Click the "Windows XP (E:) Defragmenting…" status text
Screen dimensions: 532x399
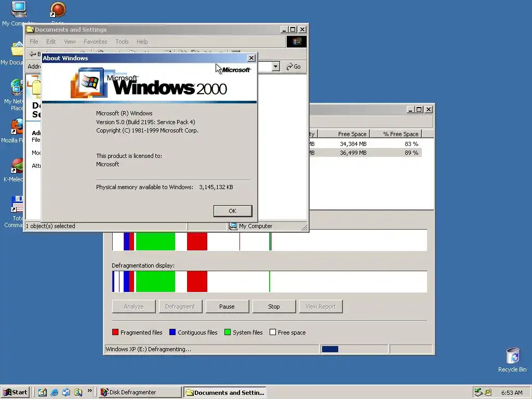coord(148,349)
